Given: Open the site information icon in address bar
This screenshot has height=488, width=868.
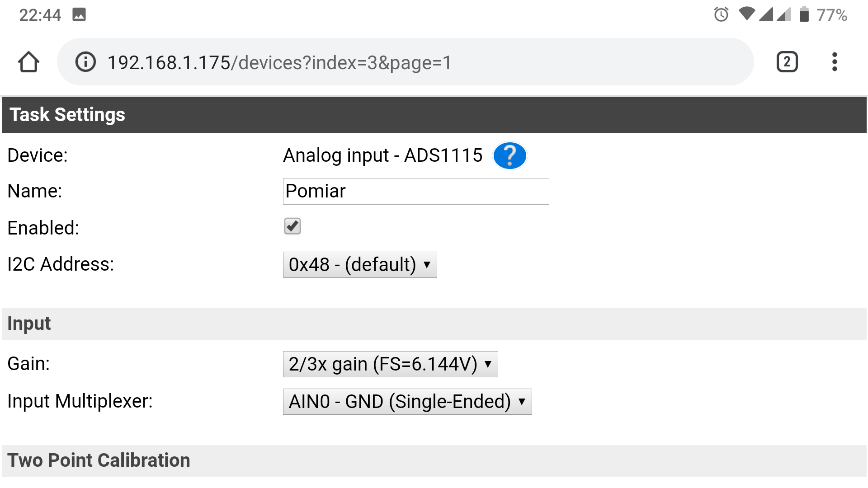Looking at the screenshot, I should click(85, 62).
